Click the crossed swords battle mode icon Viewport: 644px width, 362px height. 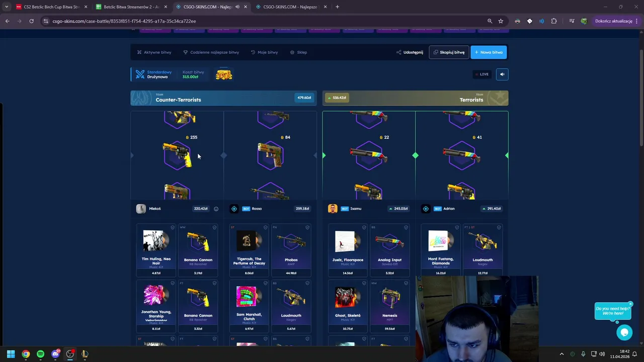[x=140, y=74]
